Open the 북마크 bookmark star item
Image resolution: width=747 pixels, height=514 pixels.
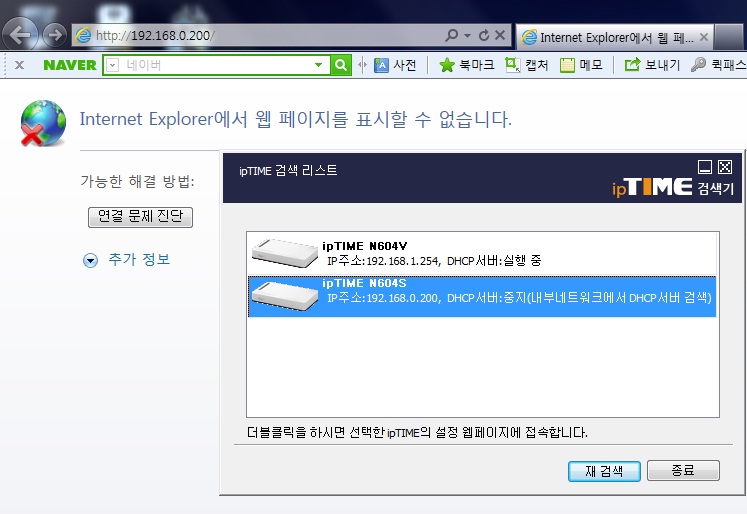(466, 65)
